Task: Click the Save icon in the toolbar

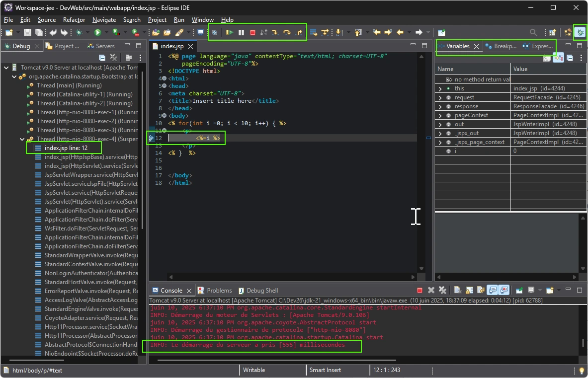Action: [27, 33]
